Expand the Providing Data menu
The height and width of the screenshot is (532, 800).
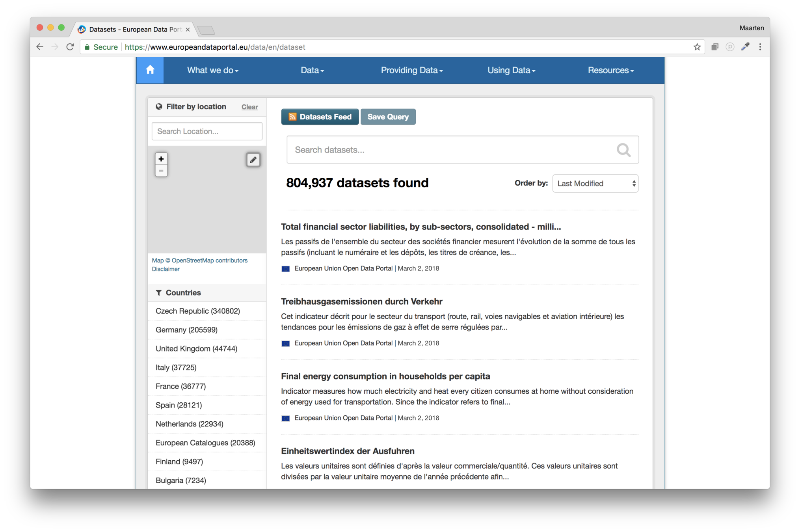pos(411,71)
